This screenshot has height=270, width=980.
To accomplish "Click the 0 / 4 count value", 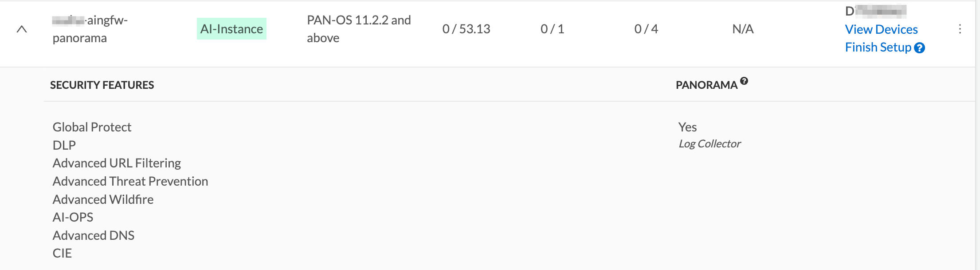I will [x=646, y=29].
